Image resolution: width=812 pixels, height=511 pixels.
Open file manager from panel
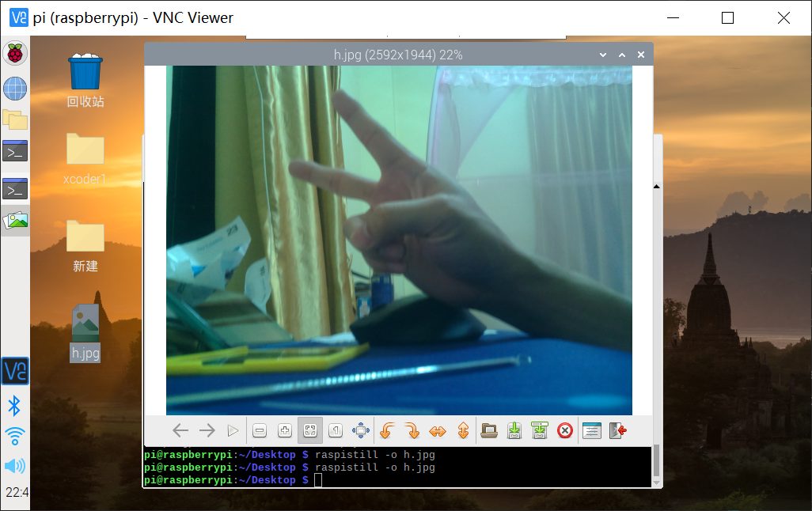click(15, 119)
